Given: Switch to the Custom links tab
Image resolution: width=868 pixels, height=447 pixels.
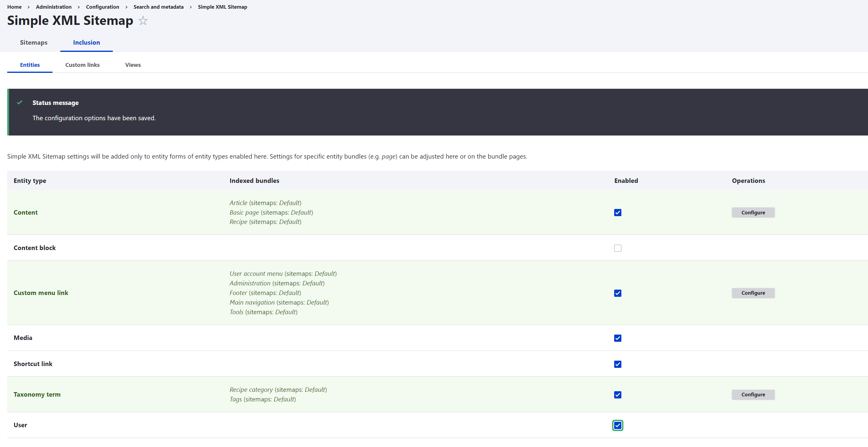Looking at the screenshot, I should coord(82,65).
